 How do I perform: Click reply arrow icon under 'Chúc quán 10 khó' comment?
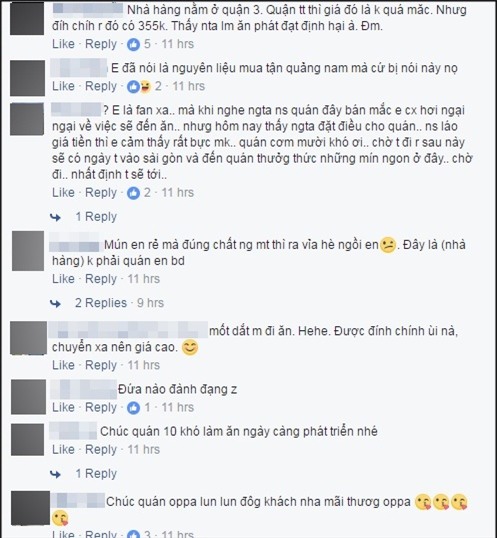pos(56,474)
